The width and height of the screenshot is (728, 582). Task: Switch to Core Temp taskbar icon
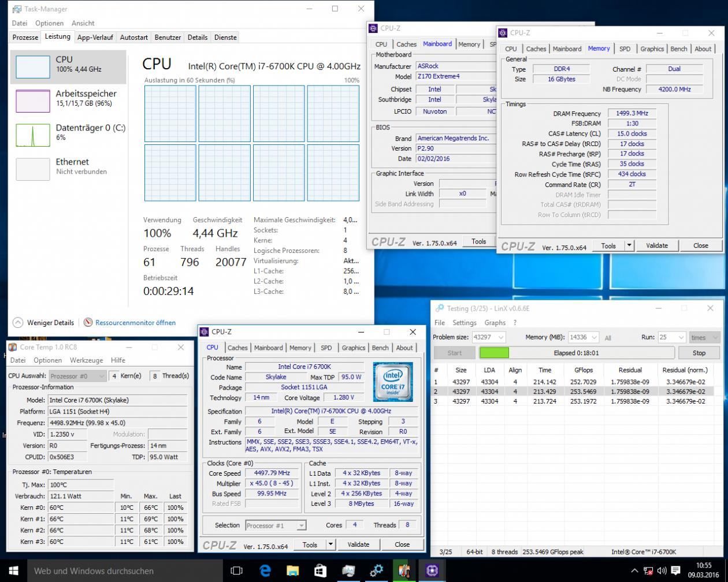pyautogui.click(x=404, y=570)
